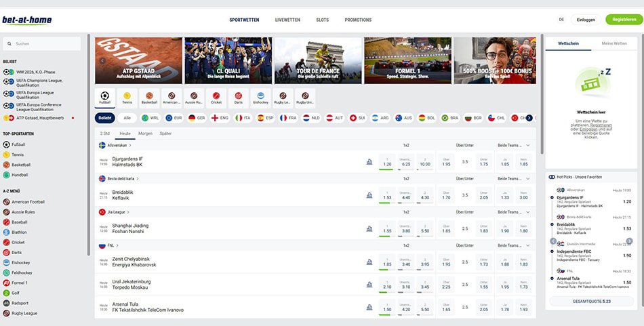Open Formel 1 in A-Z menu

pyautogui.click(x=15, y=283)
